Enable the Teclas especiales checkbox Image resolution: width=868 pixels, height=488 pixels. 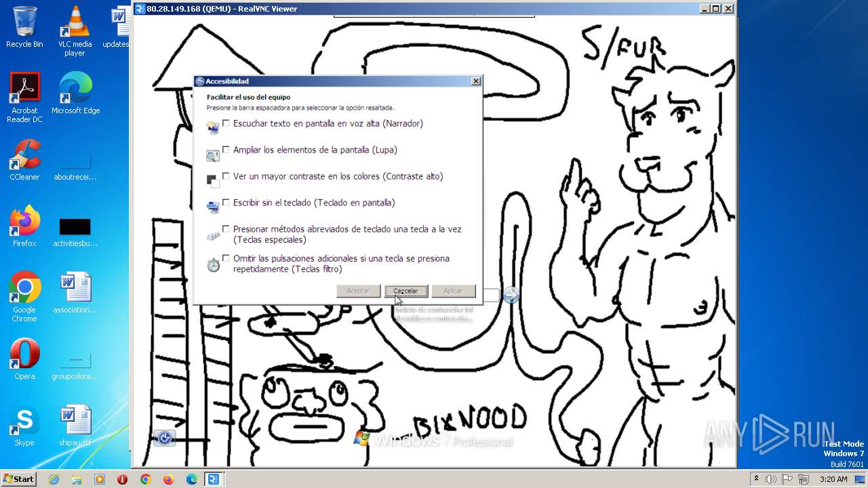pos(226,229)
